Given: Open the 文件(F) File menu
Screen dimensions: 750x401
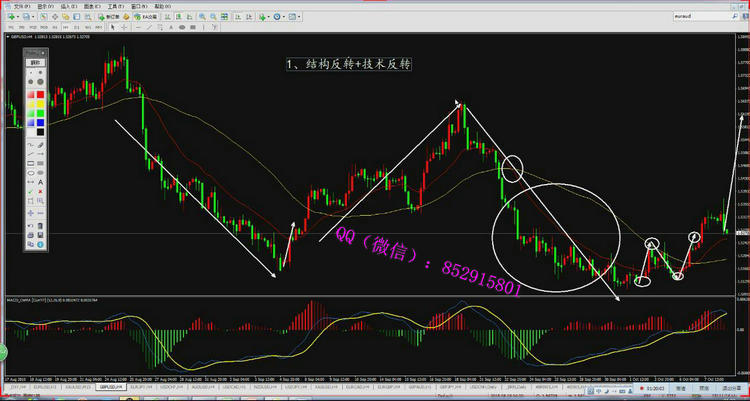Looking at the screenshot, I should (x=20, y=5).
